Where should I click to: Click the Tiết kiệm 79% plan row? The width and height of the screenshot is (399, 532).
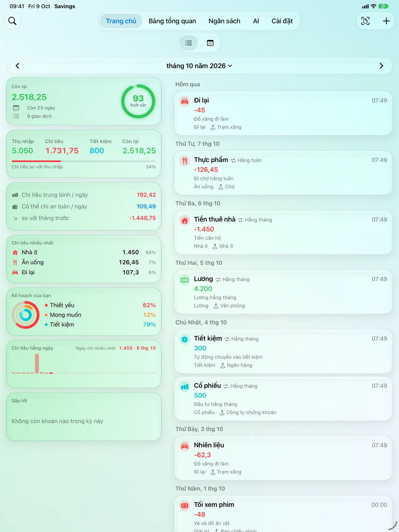tap(100, 324)
